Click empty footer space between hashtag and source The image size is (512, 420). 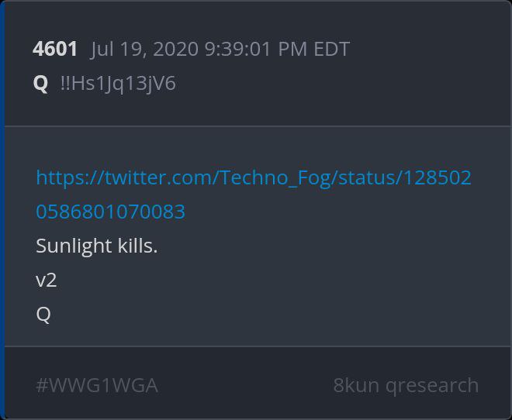coord(245,385)
